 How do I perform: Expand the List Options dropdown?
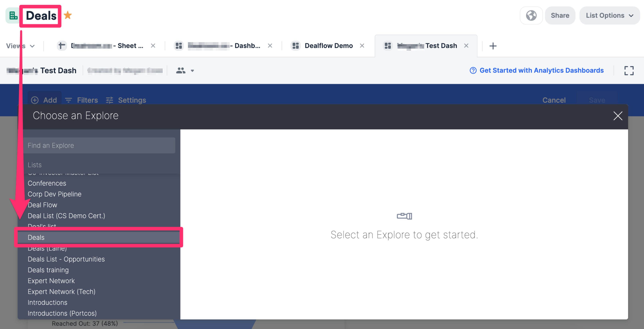(x=609, y=16)
